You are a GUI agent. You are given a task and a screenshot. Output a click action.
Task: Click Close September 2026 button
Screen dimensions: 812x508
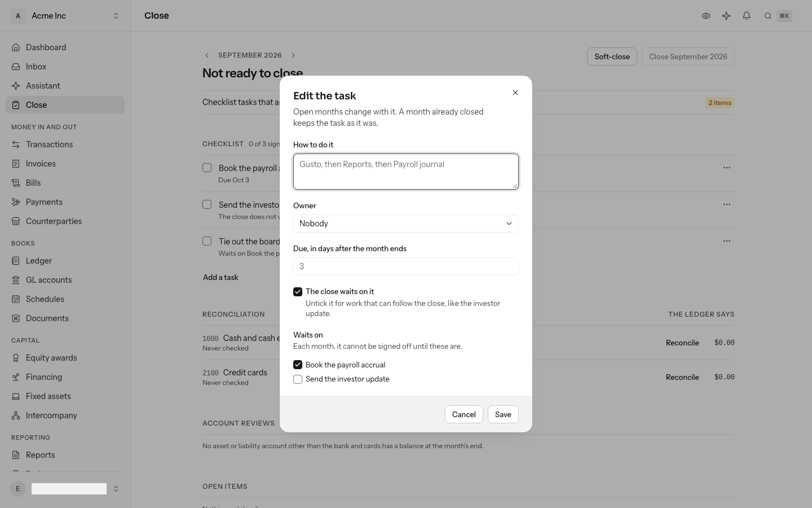point(688,56)
